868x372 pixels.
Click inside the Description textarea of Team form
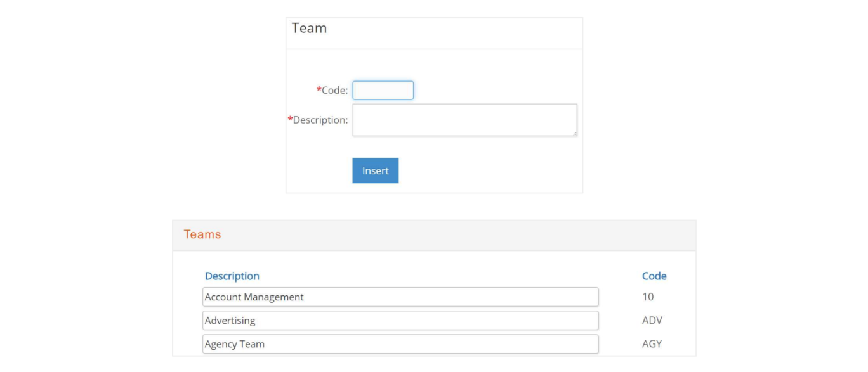[x=464, y=120]
